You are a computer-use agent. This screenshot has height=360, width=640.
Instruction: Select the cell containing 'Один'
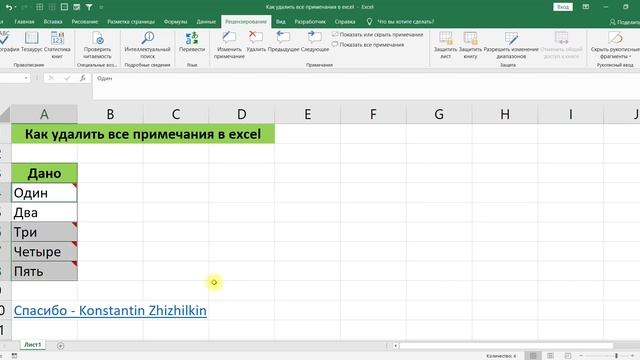point(44,193)
